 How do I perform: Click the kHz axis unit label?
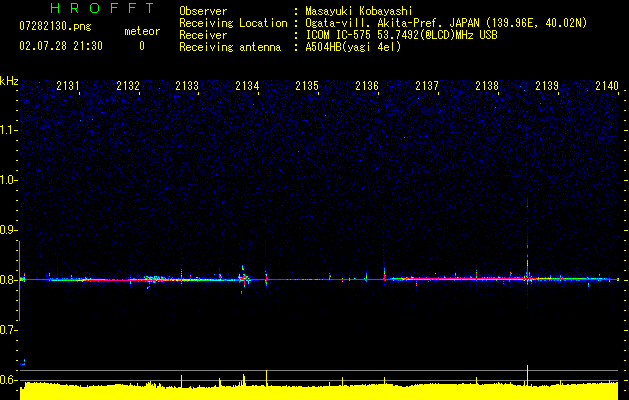(x=9, y=81)
